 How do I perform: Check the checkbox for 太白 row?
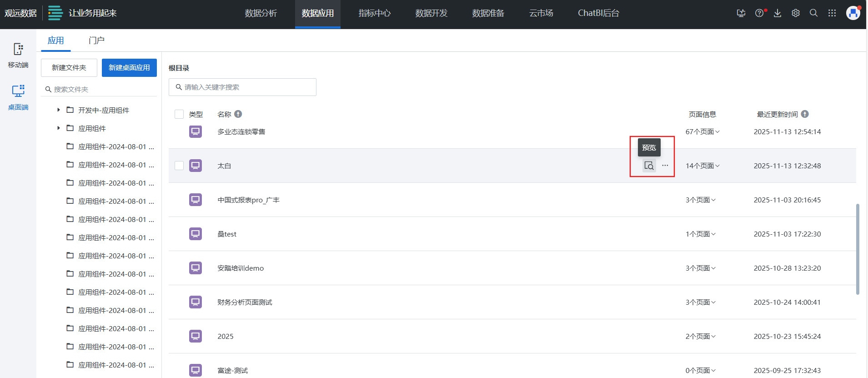pyautogui.click(x=179, y=166)
